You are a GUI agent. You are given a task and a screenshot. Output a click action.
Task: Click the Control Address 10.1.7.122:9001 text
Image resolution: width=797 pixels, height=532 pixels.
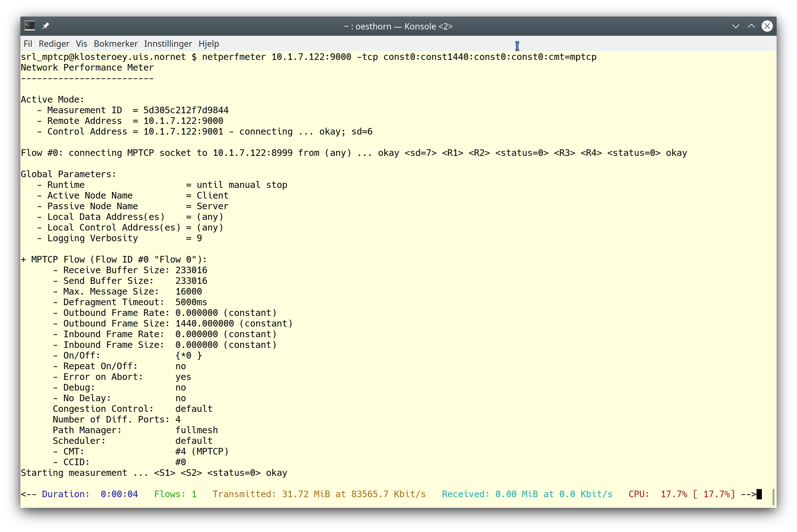point(183,131)
